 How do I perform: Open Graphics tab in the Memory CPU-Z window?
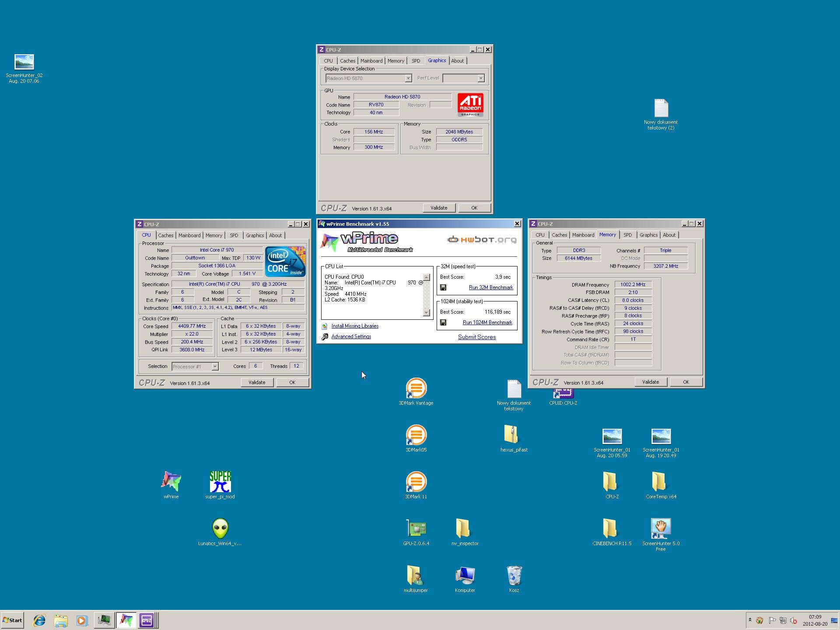[648, 235]
